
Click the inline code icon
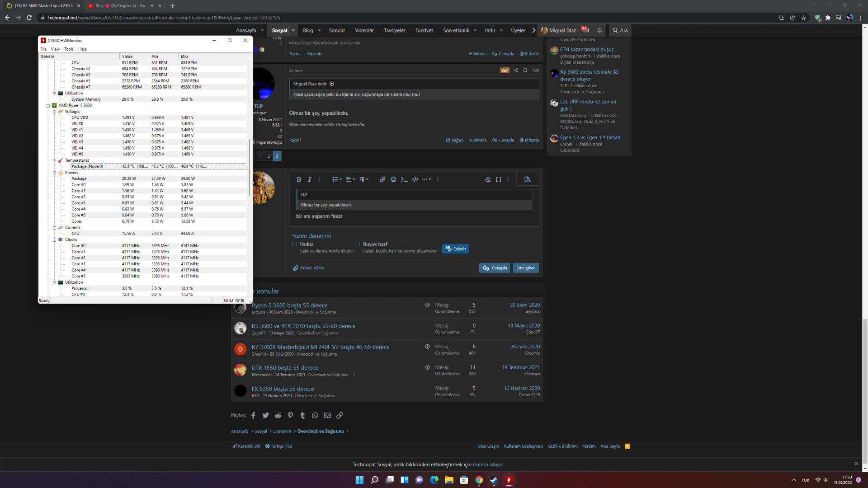(x=404, y=179)
